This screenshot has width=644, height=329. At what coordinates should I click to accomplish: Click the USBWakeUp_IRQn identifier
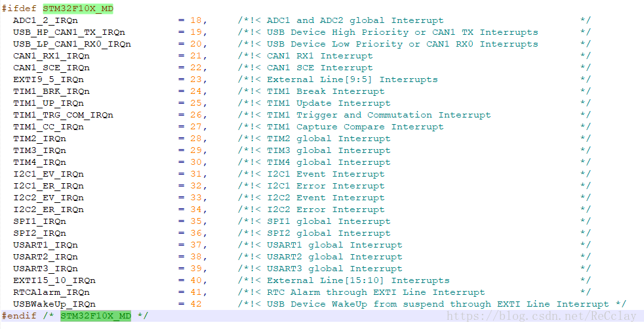coord(54,305)
